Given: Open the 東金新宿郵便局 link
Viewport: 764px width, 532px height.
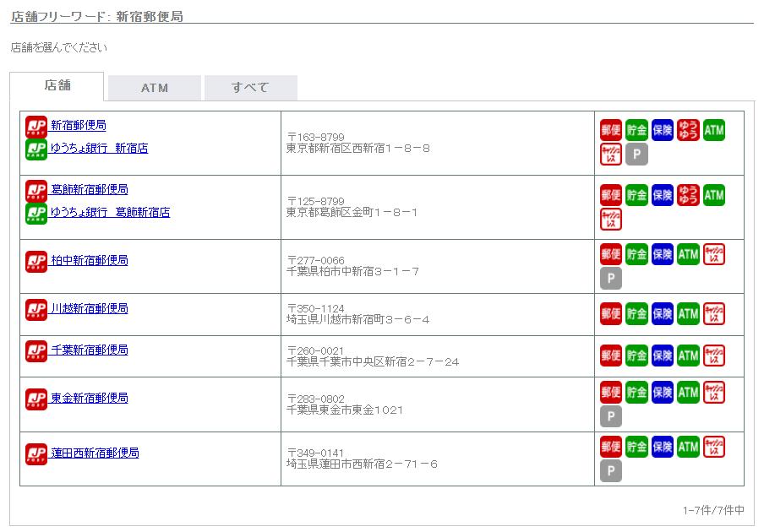Looking at the screenshot, I should pyautogui.click(x=90, y=399).
